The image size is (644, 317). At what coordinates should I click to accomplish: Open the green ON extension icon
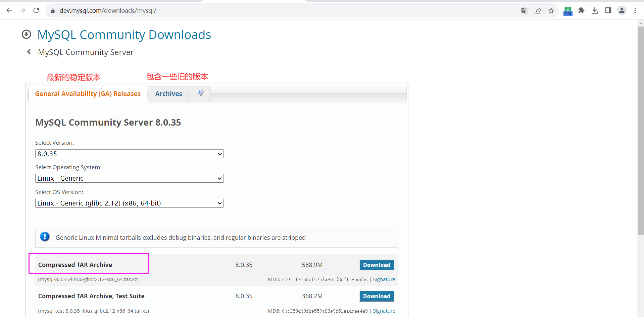(568, 11)
